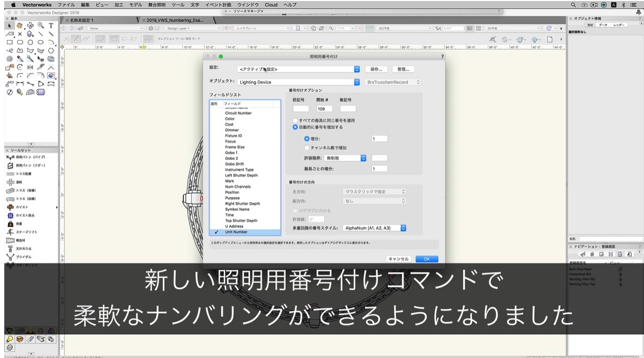Select 自動的に番号を増加する radio option
This screenshot has height=358, width=644.
295,127
